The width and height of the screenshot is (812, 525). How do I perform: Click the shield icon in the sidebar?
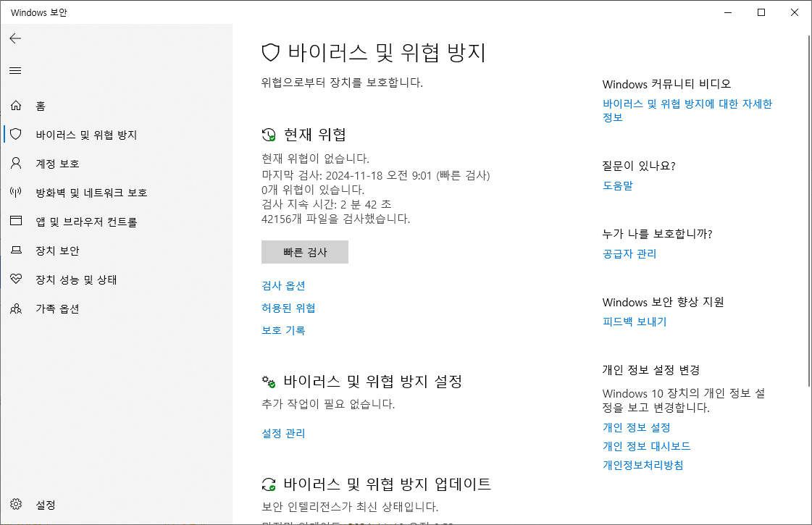pyautogui.click(x=16, y=135)
